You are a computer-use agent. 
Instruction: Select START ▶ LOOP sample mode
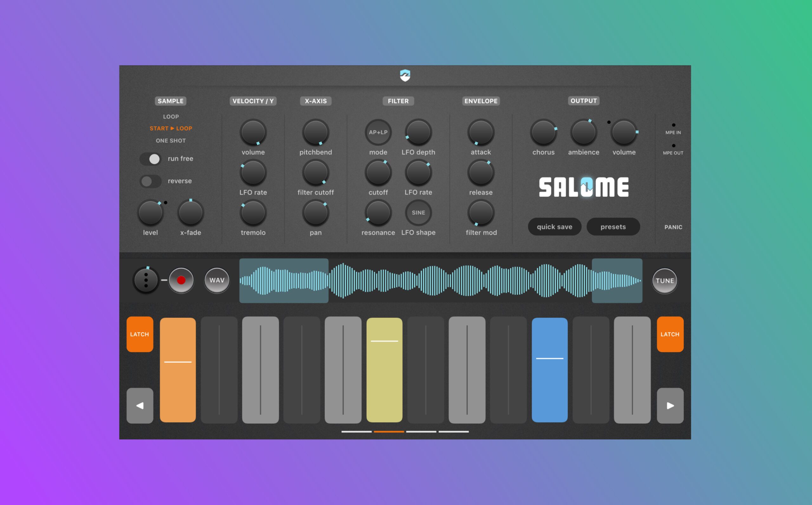coord(171,128)
